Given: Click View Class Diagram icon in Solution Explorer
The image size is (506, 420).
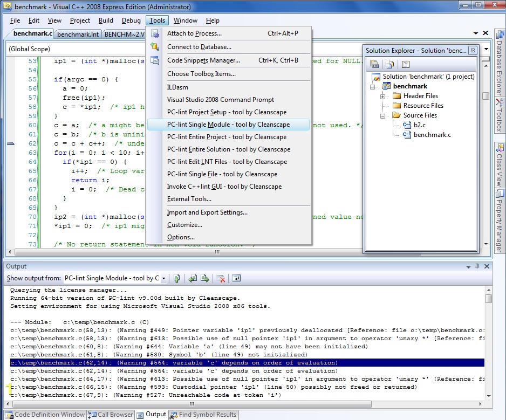Looking at the screenshot, I should (405, 64).
